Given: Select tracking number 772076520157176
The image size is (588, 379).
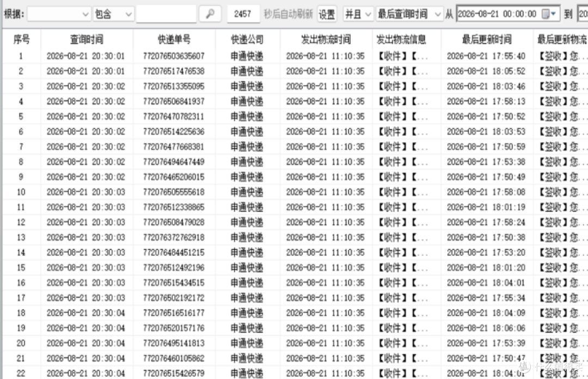Looking at the screenshot, I should [174, 328].
